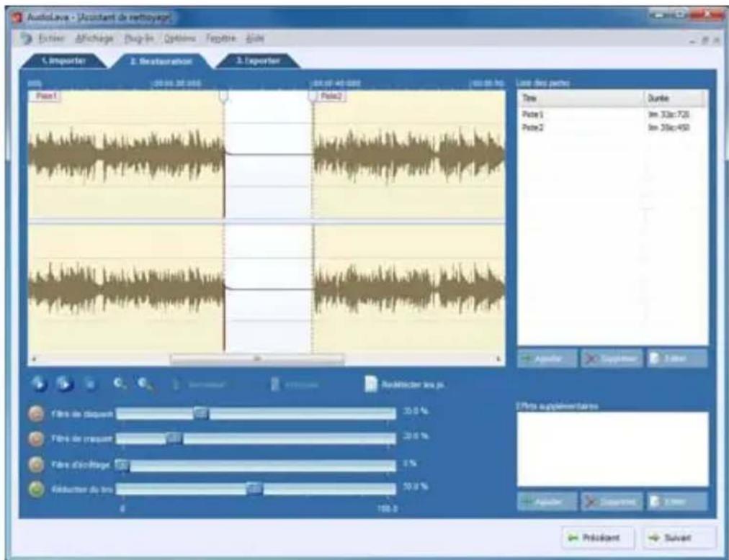Screen dimensions: 729x560
Task: Click the waveform horizontal scrollbar thumb
Action: point(257,358)
